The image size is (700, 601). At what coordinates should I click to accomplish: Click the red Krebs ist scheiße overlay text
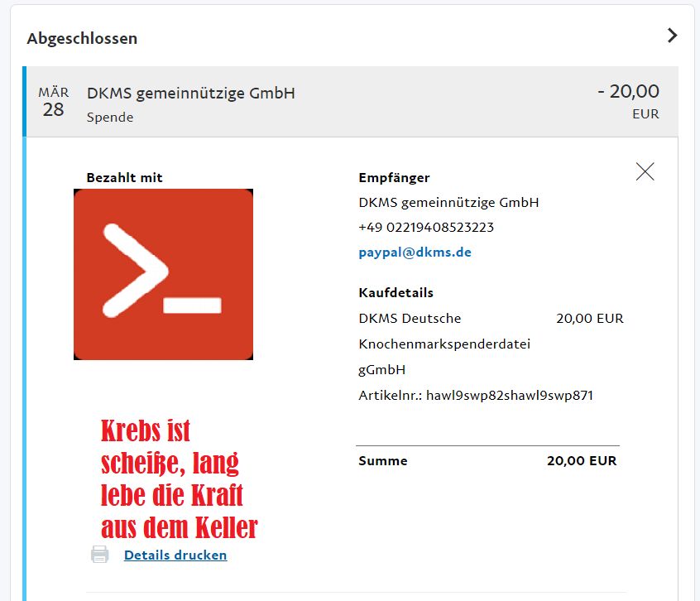pyautogui.click(x=179, y=479)
